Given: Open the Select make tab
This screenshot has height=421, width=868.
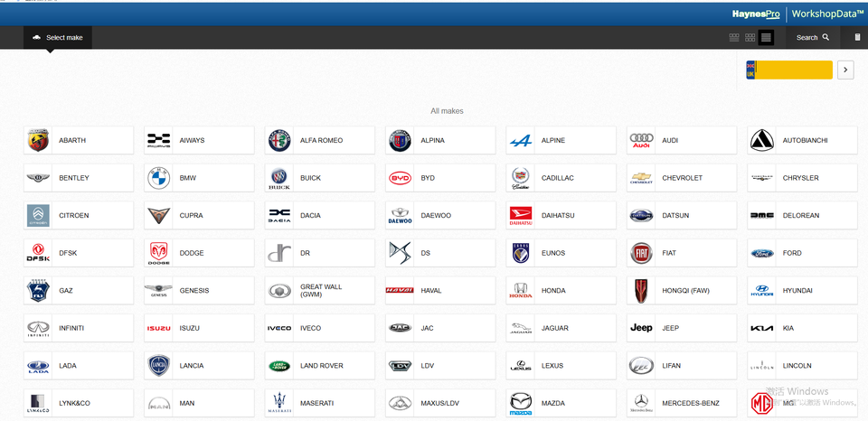Looking at the screenshot, I should coord(58,37).
